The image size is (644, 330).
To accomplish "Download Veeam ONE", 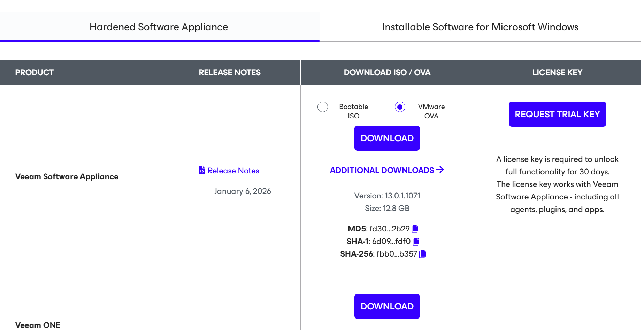I will (x=387, y=306).
